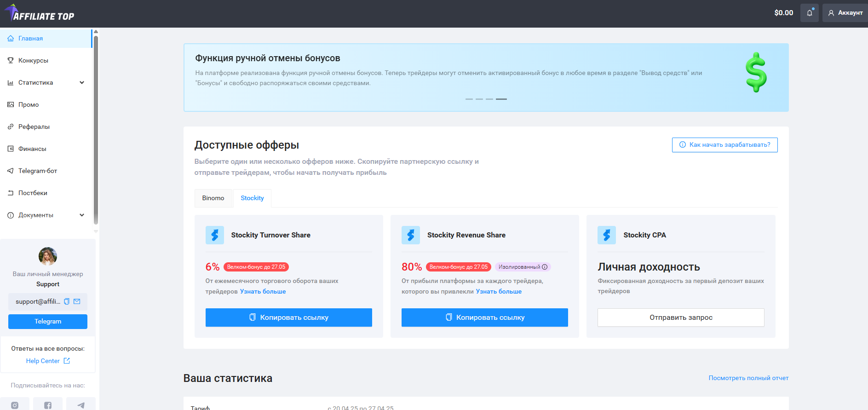Image resolution: width=868 pixels, height=410 pixels.
Task: Copy link for Stockity Revenue Share
Action: tap(485, 318)
